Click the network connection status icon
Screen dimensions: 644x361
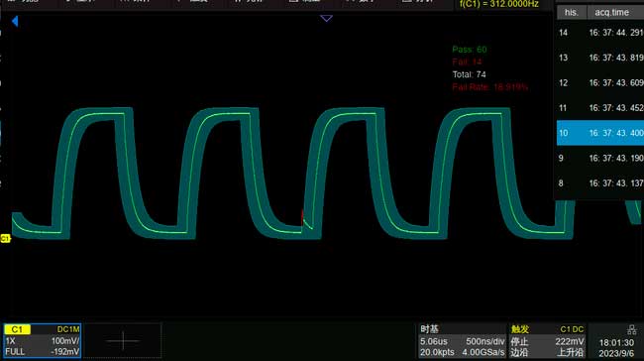[632, 329]
